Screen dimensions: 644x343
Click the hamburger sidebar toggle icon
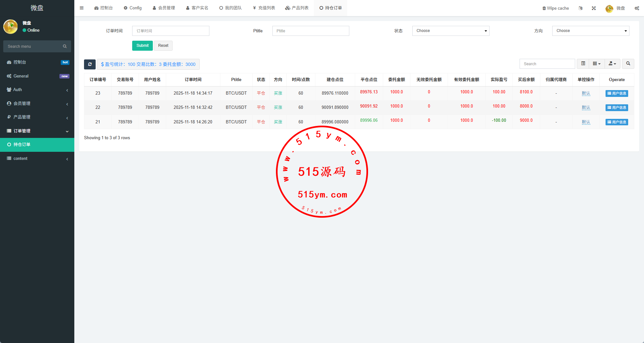(x=82, y=8)
